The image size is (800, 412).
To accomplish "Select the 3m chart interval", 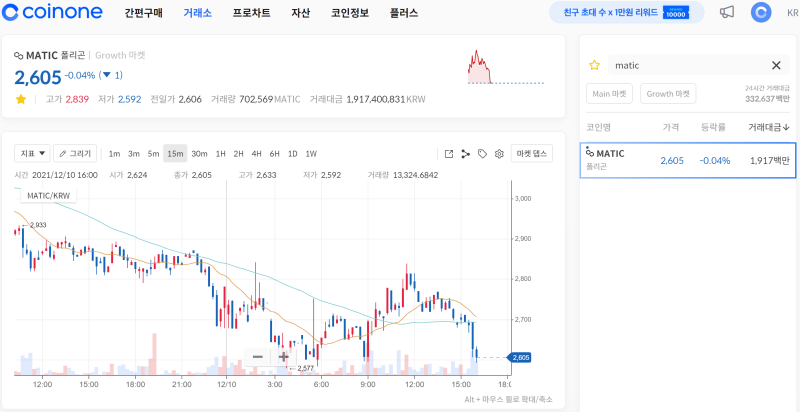I will pos(134,153).
